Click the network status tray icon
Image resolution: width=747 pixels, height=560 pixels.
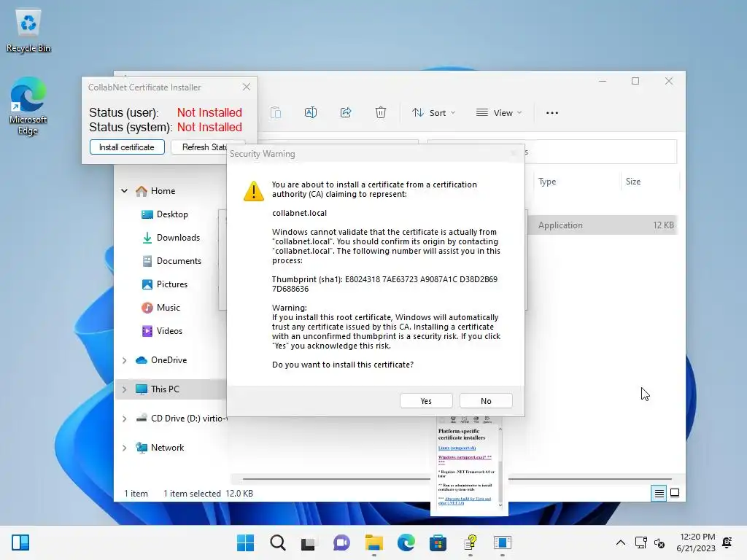(640, 542)
